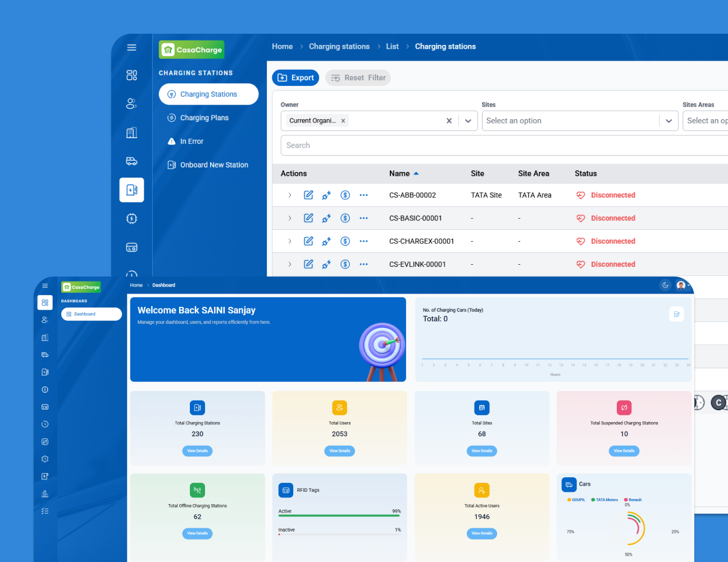Open the Sites dropdown
The width and height of the screenshot is (728, 562).
click(x=668, y=121)
